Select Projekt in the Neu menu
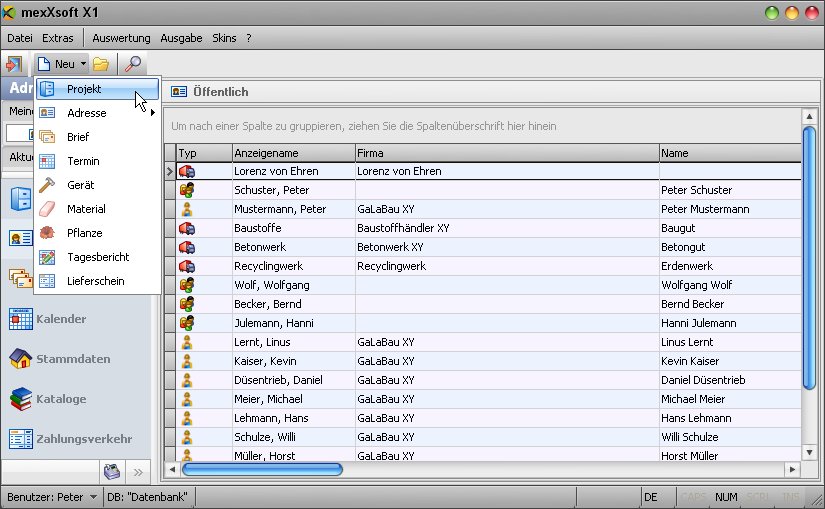Image resolution: width=825 pixels, height=509 pixels. pos(97,89)
